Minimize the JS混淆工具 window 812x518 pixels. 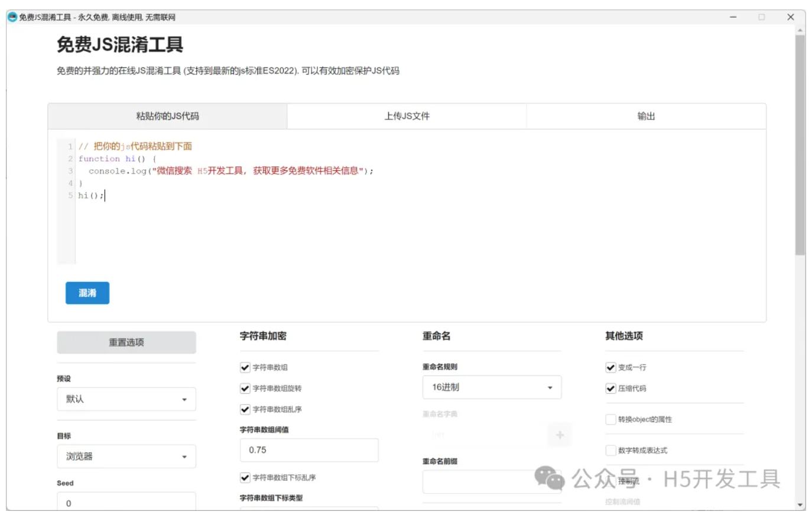click(733, 17)
